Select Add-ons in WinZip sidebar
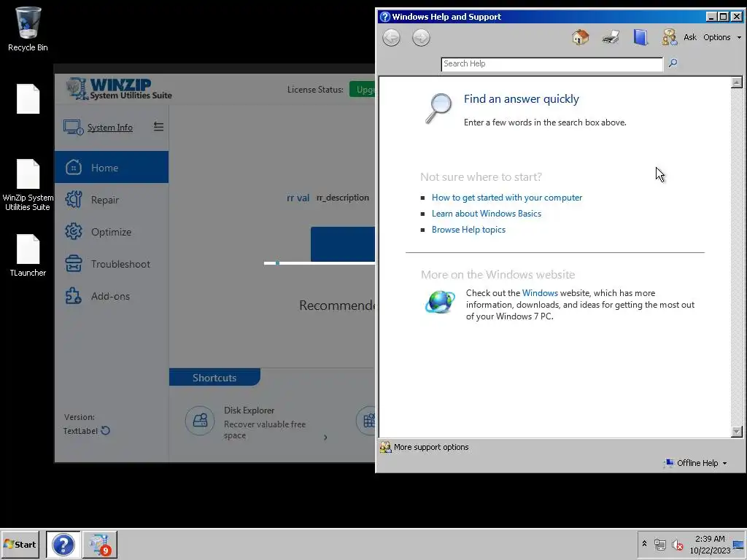The width and height of the screenshot is (747, 560). (x=112, y=296)
